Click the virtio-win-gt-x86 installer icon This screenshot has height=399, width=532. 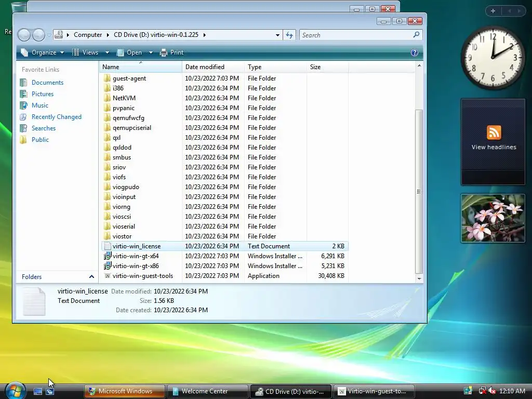coord(107,266)
